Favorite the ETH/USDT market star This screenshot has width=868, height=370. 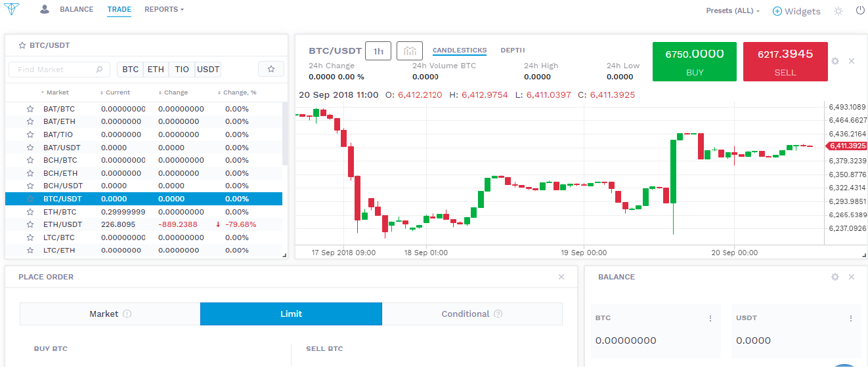tap(30, 224)
